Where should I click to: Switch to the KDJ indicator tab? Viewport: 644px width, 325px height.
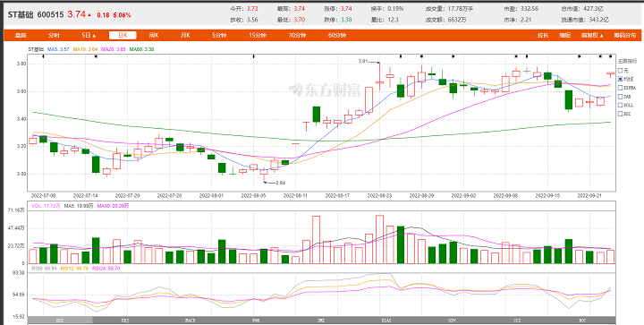pyautogui.click(x=125, y=320)
